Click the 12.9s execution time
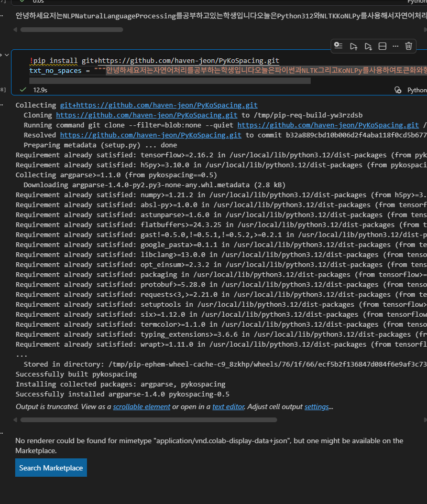The height and width of the screenshot is (504, 427). [x=40, y=90]
